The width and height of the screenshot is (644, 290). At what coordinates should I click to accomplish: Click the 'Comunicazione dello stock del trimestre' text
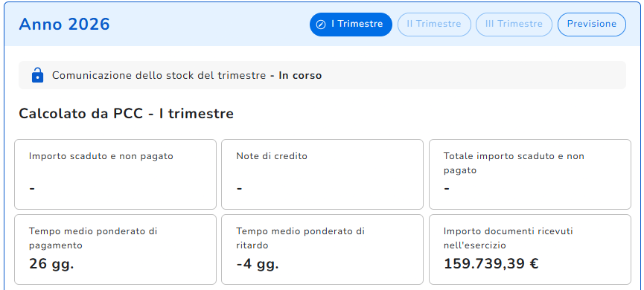[159, 75]
